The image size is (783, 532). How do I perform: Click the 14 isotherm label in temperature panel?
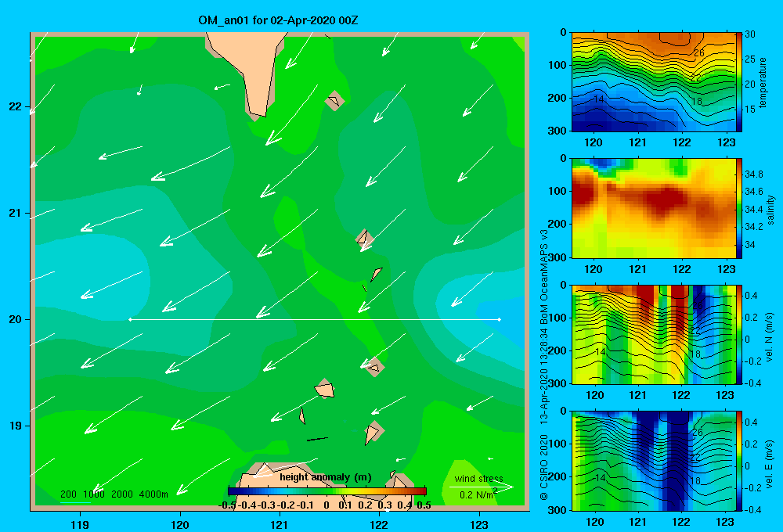pos(598,99)
